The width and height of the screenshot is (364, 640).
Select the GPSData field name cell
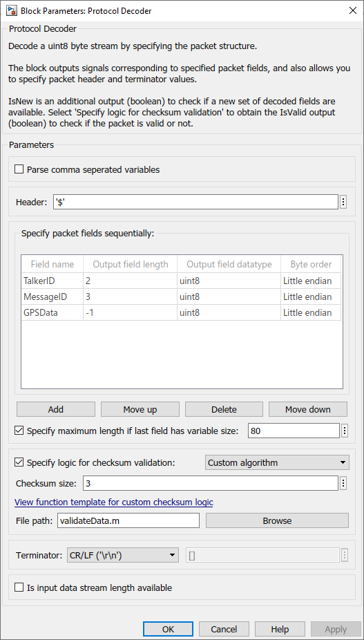(x=52, y=312)
